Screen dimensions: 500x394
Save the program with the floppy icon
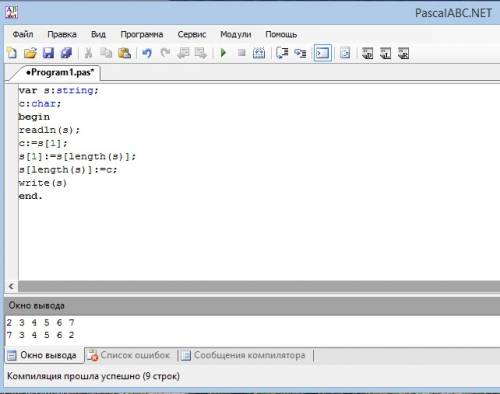point(48,53)
